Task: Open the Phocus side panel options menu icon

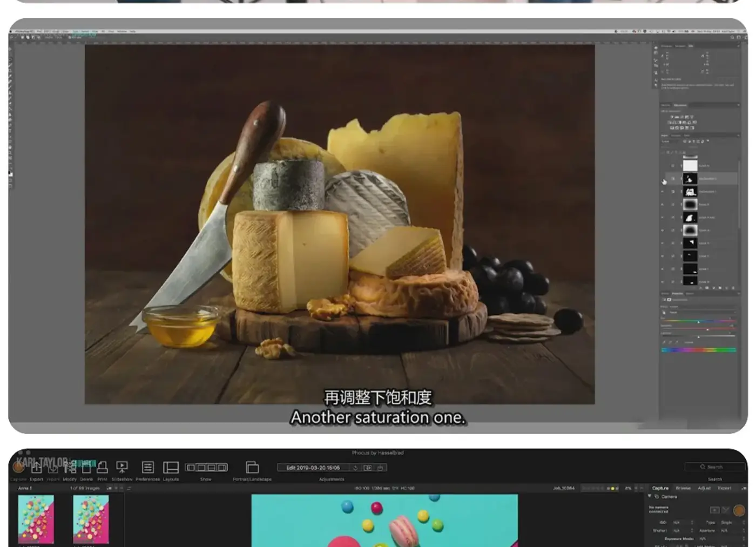Action: coord(744,488)
